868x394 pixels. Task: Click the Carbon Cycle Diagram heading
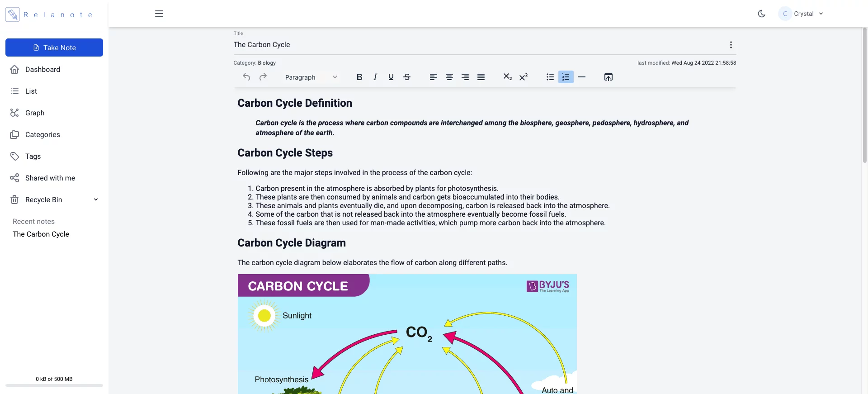pyautogui.click(x=292, y=243)
